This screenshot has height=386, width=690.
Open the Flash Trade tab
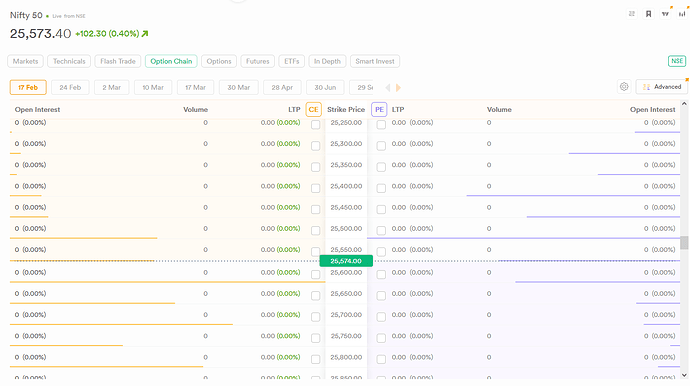tap(118, 61)
